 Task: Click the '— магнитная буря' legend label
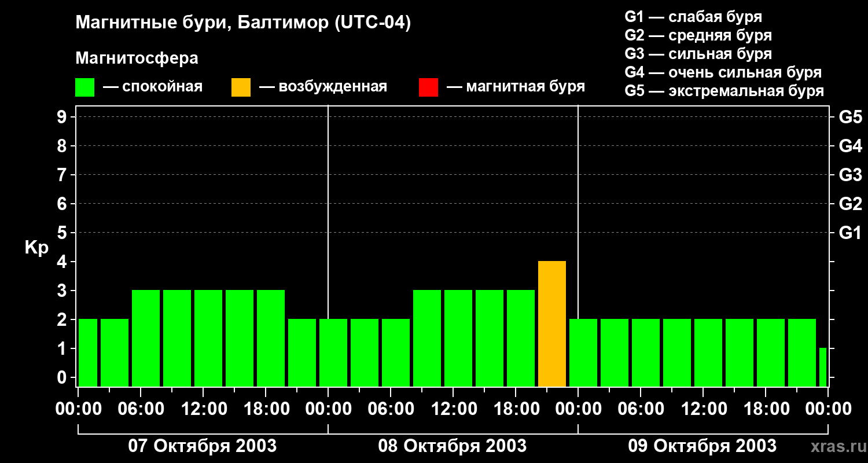516,87
